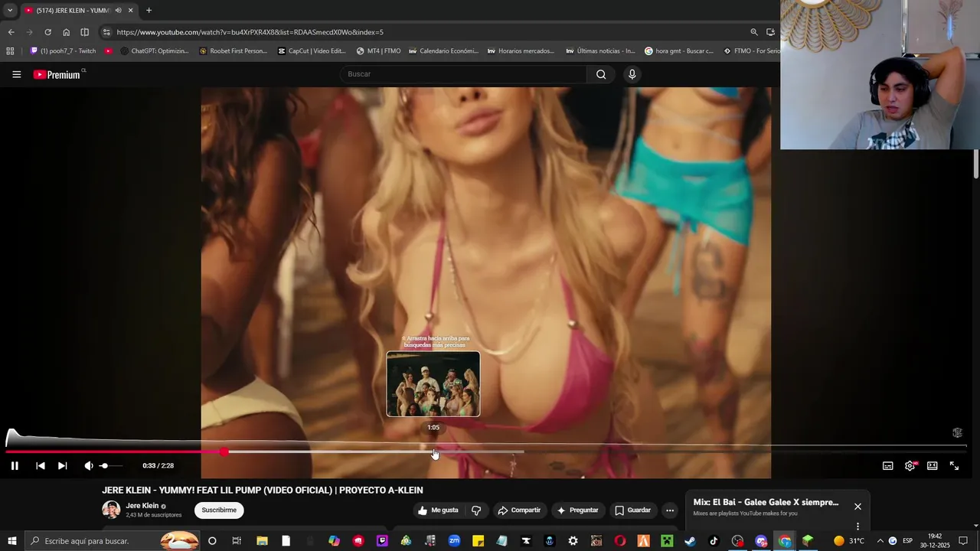Screen dimensions: 980x551
Task: Open Jere Klein channel avatar
Action: pos(111,510)
